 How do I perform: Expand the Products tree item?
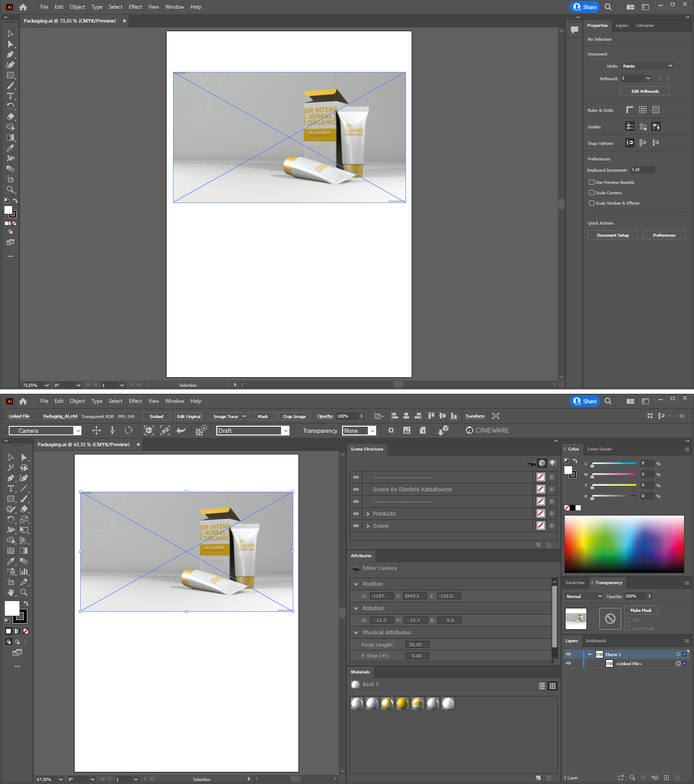(x=368, y=514)
